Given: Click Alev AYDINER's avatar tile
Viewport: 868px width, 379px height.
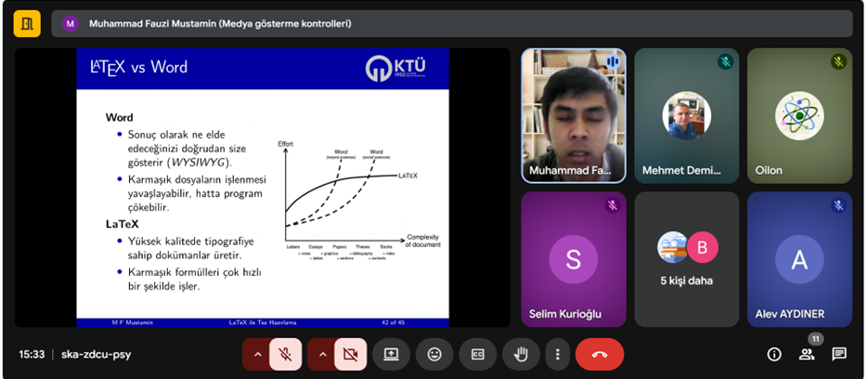Looking at the screenshot, I should point(799,259).
